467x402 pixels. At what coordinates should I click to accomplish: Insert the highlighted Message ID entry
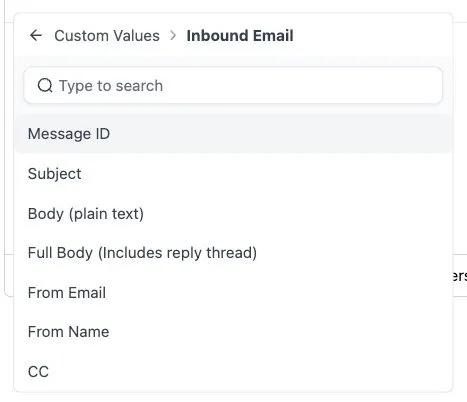(x=233, y=134)
